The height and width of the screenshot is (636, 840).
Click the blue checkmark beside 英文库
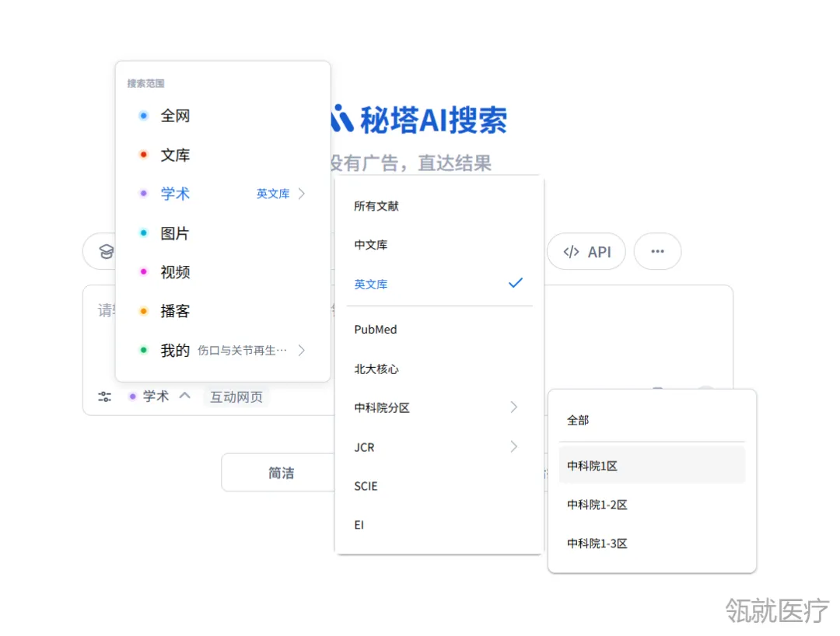(x=516, y=283)
